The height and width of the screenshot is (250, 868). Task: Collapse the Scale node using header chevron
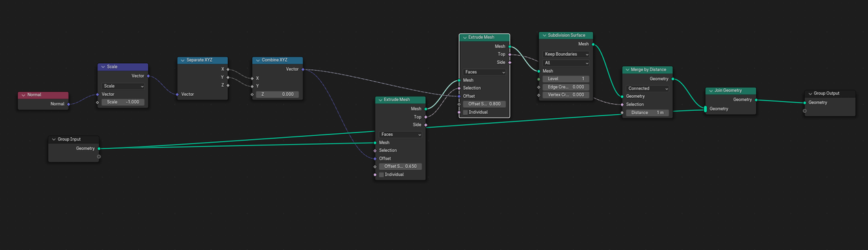103,67
